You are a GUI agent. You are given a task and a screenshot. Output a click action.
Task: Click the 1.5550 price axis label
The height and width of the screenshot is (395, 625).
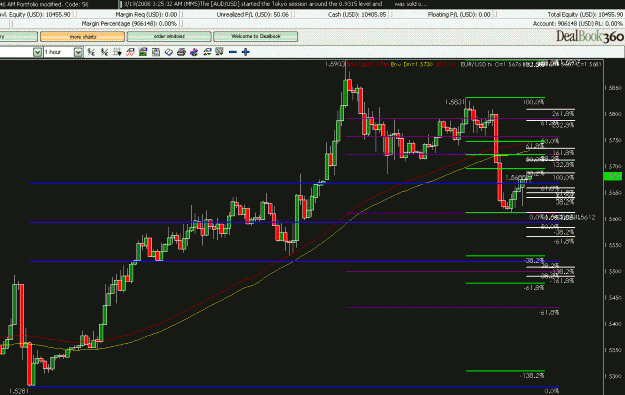pos(613,245)
